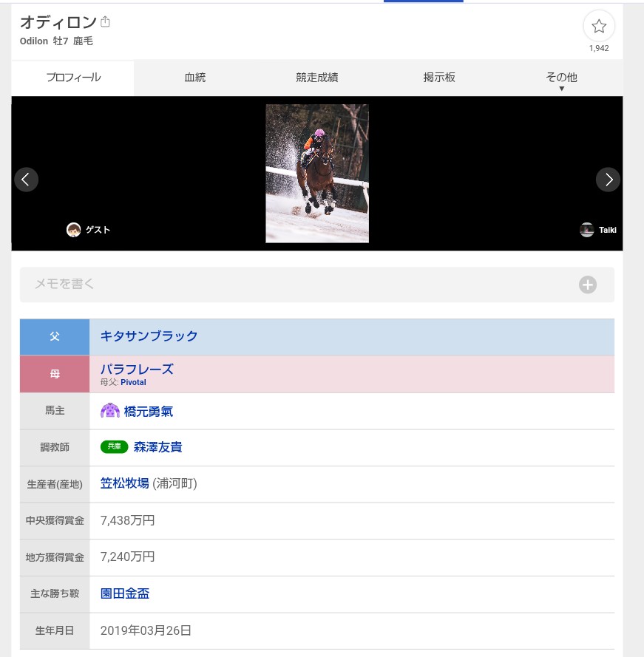Open sire link キタサンブラック
The height and width of the screenshot is (657, 644).
point(149,336)
